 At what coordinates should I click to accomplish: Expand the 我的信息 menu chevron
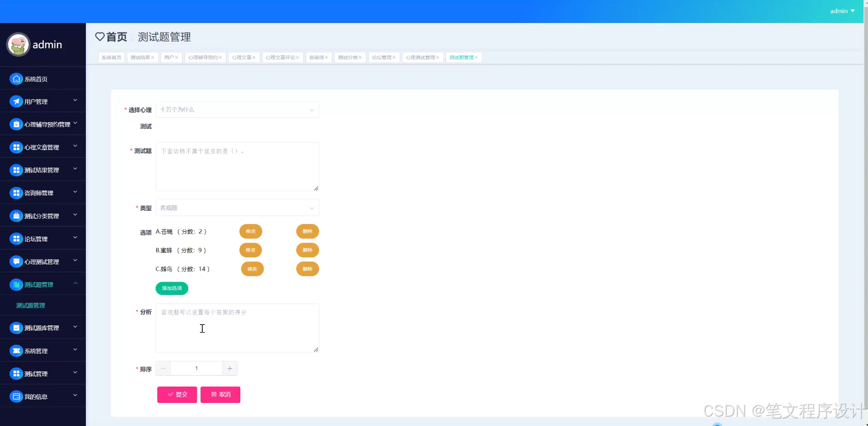(x=75, y=395)
